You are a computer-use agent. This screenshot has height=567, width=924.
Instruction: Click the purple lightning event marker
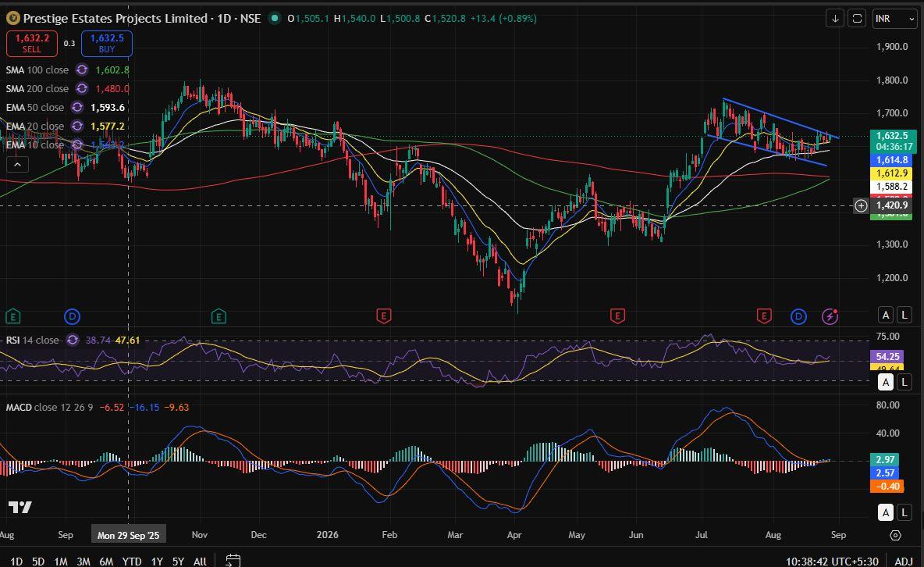830,317
